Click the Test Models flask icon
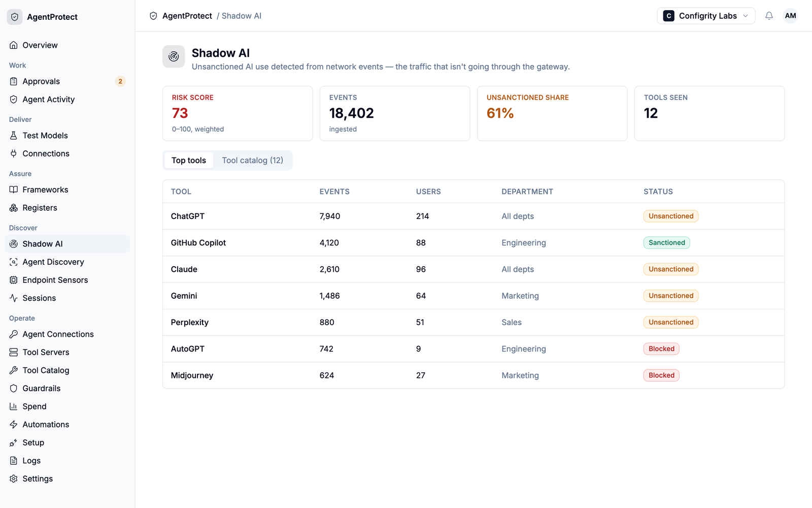Image resolution: width=812 pixels, height=508 pixels. click(14, 136)
